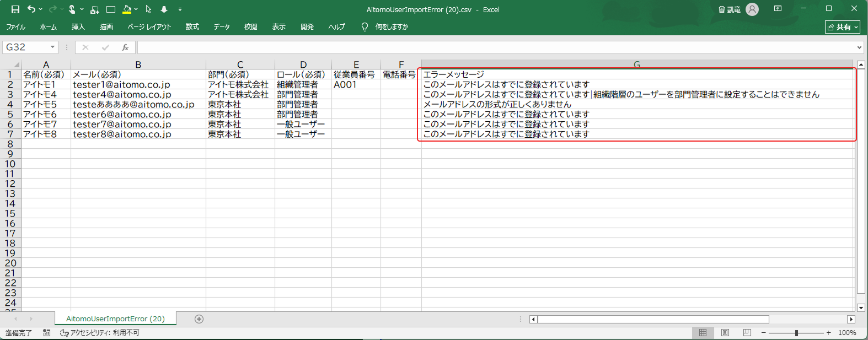This screenshot has height=340, width=868.
Task: Switch to Normal view in status bar
Action: coord(703,333)
